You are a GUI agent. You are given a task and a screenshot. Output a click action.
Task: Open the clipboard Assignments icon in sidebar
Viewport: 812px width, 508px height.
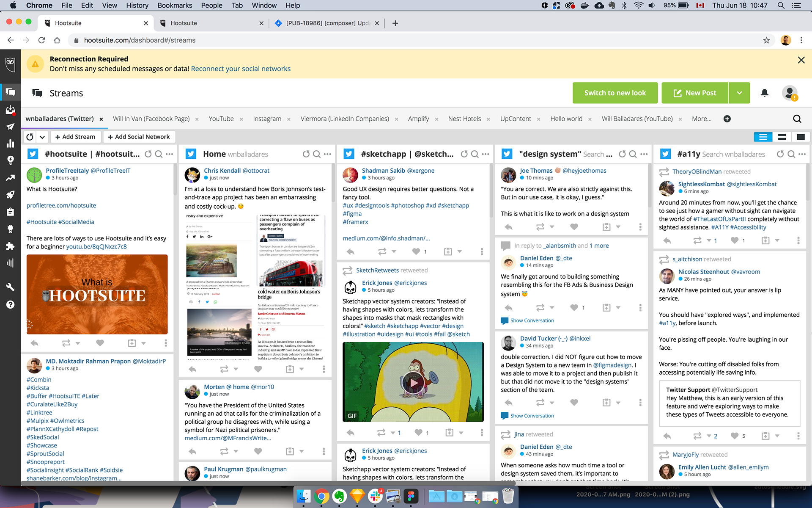(10, 212)
